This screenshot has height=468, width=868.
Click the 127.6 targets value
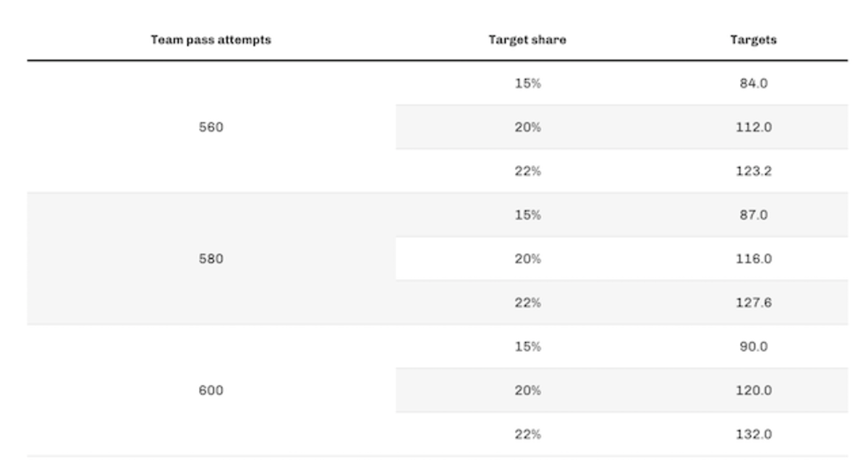pyautogui.click(x=753, y=303)
